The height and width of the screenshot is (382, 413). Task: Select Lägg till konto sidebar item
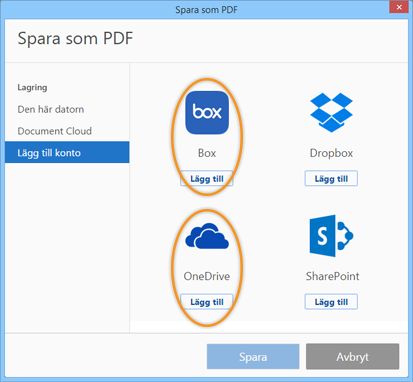coord(67,152)
